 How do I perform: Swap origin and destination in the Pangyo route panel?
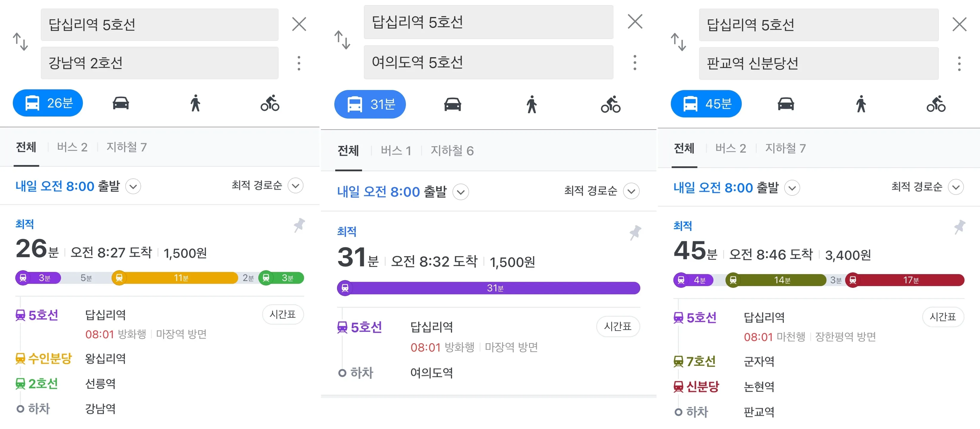coord(678,42)
